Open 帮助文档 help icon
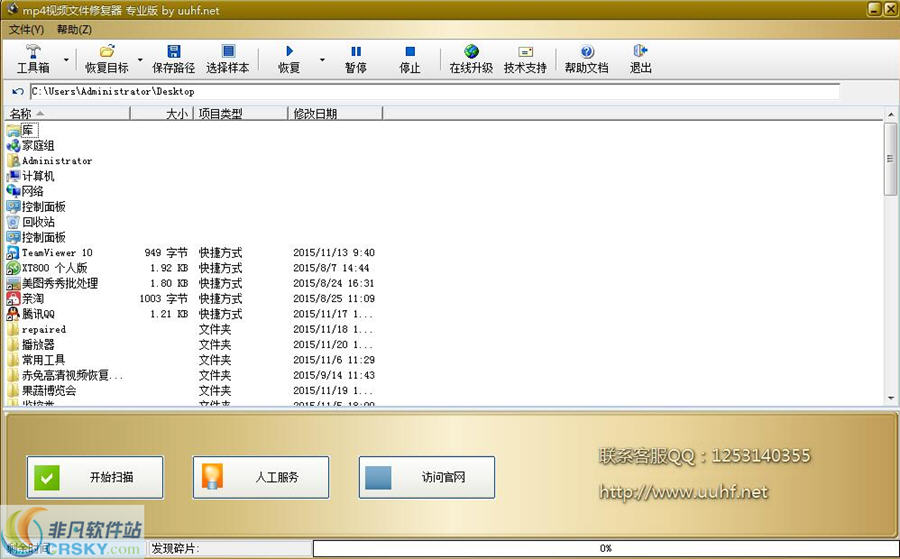The image size is (900, 559). 587,52
